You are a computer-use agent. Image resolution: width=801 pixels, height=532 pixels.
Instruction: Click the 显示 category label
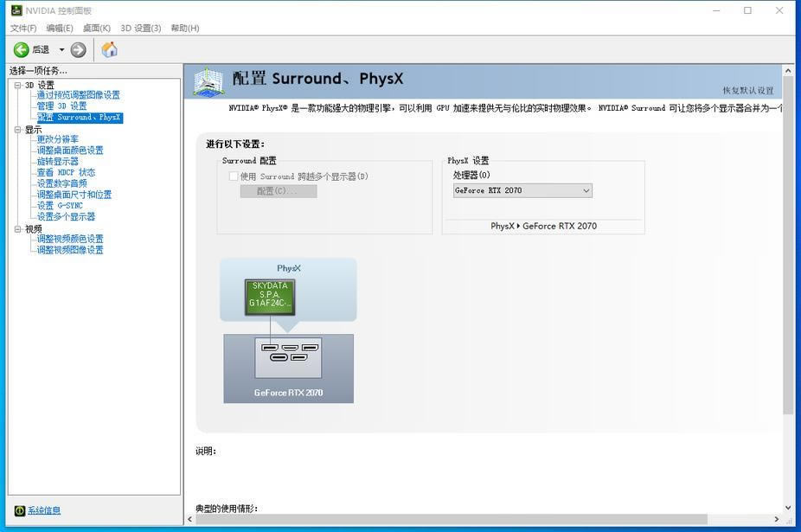tap(34, 130)
